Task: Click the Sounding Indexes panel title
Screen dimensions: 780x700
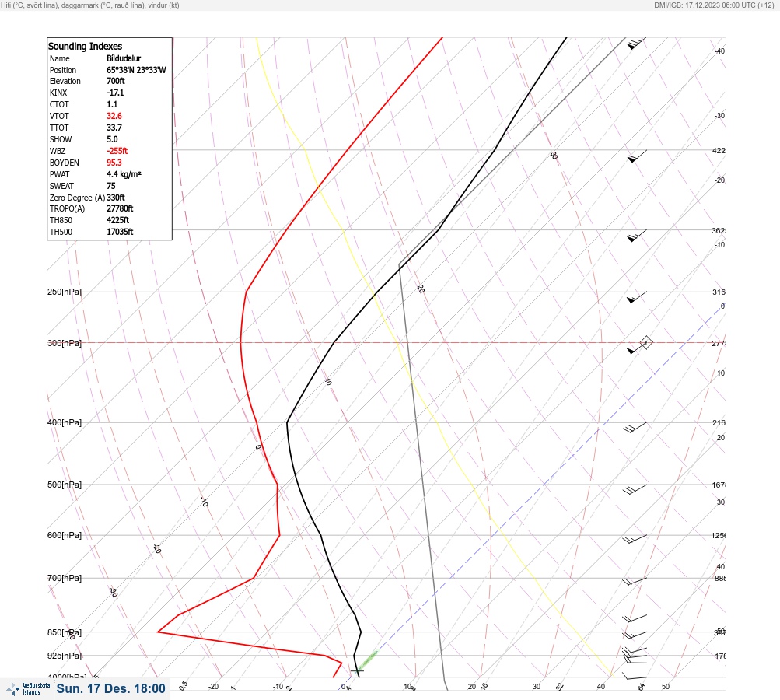Action: pyautogui.click(x=85, y=46)
